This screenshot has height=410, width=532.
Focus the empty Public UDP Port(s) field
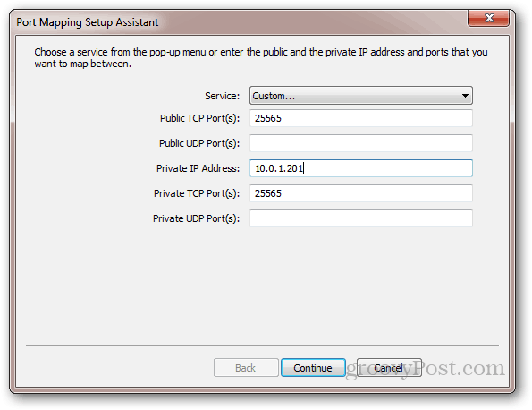(x=361, y=143)
